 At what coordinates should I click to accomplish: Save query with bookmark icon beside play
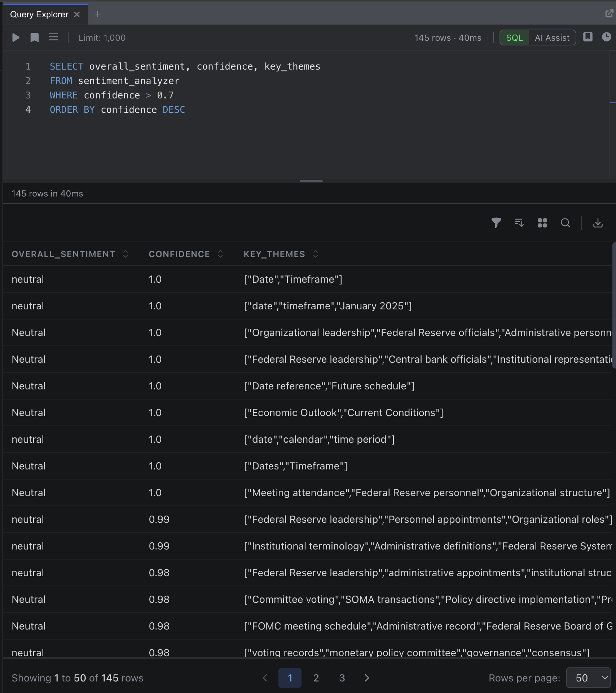click(x=35, y=37)
